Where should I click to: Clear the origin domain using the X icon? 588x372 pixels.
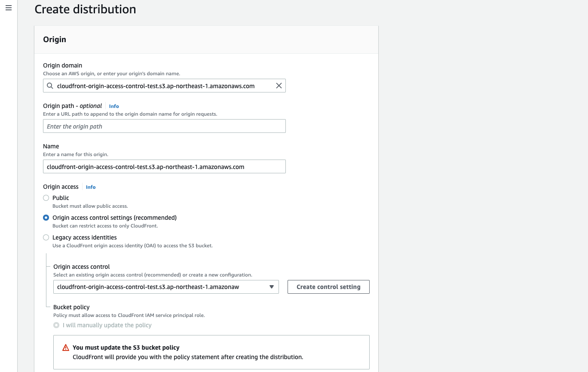(x=279, y=86)
